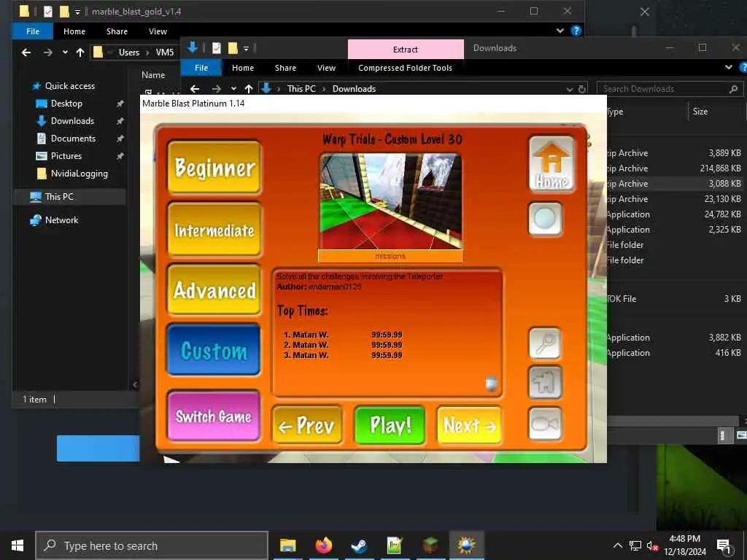The width and height of the screenshot is (747, 560).
Task: Open Desktop in the navigation pane
Action: 66,104
